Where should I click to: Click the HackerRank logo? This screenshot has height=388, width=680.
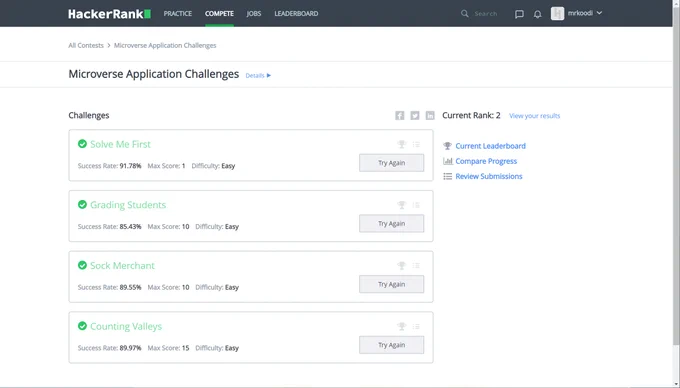coord(109,14)
